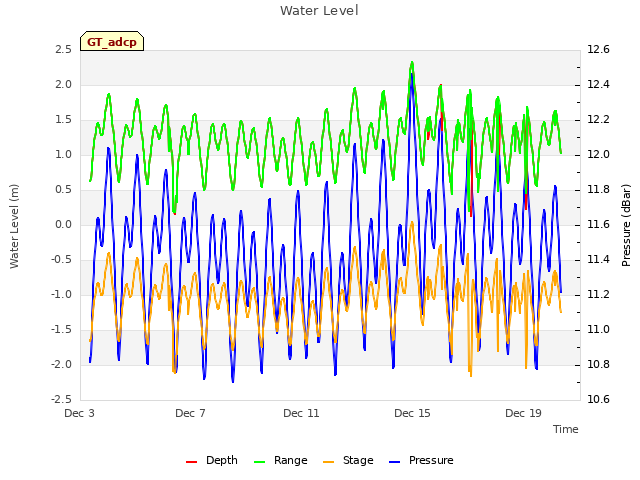Click the green Range legend swatch
Screen dimensions: 640x480
[x=260, y=462]
